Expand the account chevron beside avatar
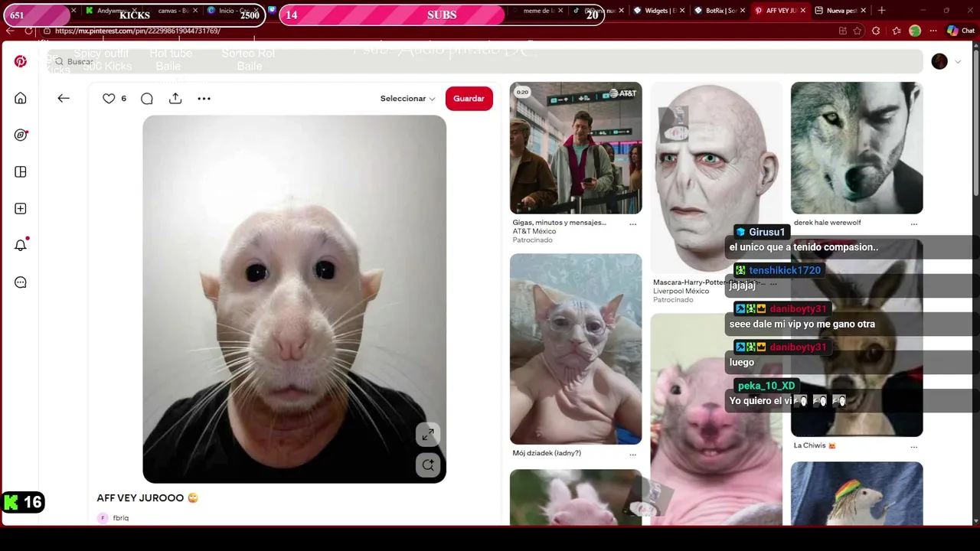Image resolution: width=980 pixels, height=551 pixels. 958,62
